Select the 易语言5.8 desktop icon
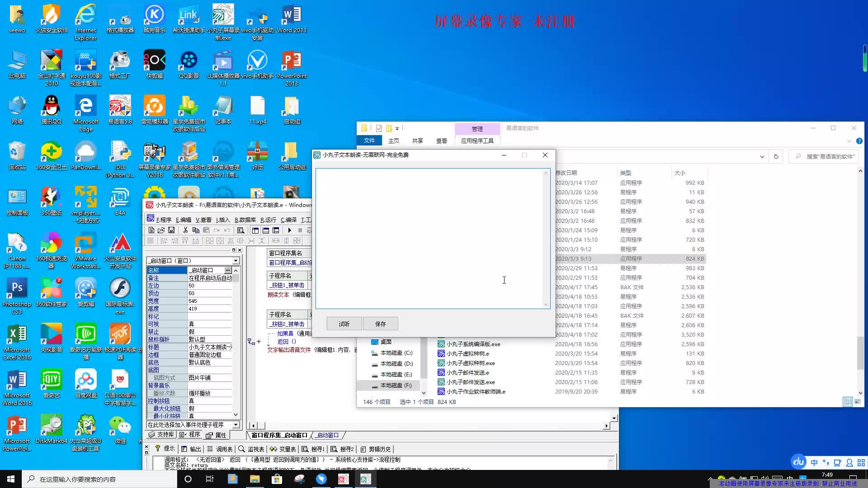The height and width of the screenshot is (488, 868). coord(120,110)
